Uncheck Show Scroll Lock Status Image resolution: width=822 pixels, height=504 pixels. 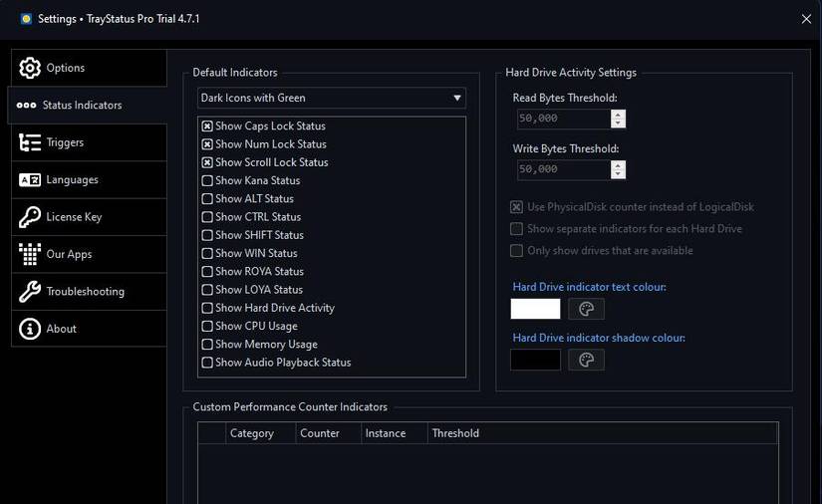(207, 162)
